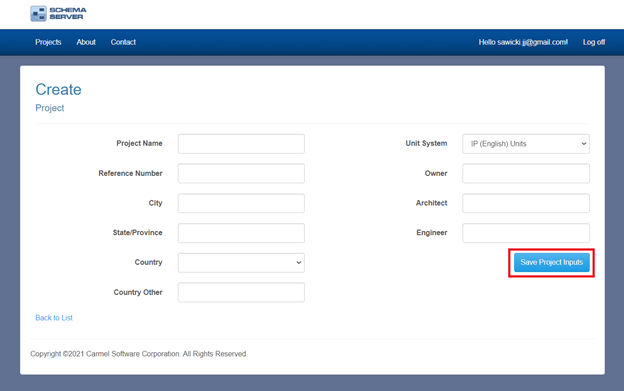This screenshot has width=624, height=391.
Task: Click the Save Project Inputs button
Action: tap(552, 263)
